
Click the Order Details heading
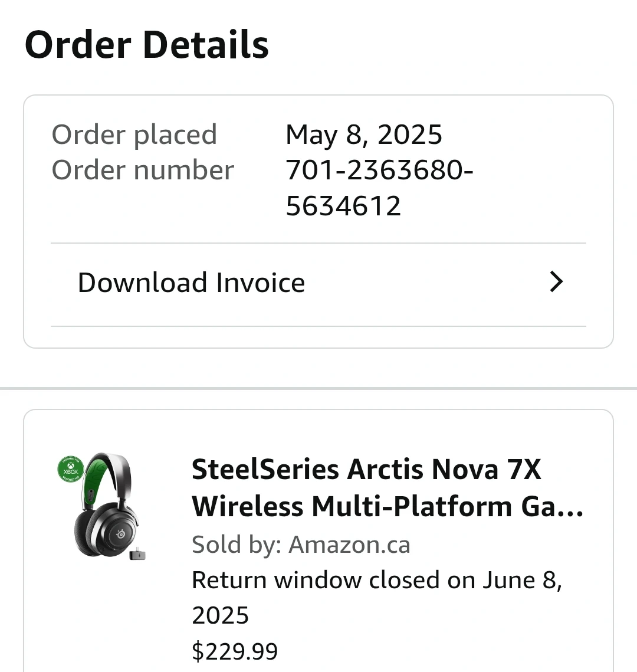point(147,45)
